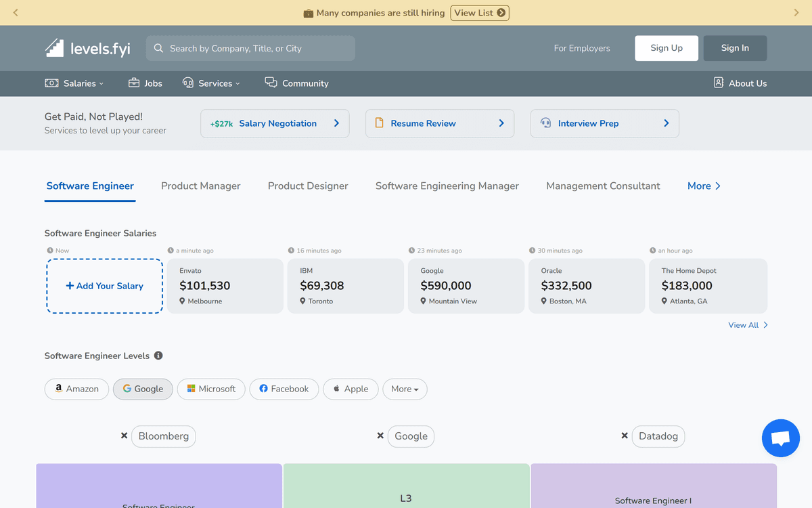Select the Product Manager tab

pos(201,186)
